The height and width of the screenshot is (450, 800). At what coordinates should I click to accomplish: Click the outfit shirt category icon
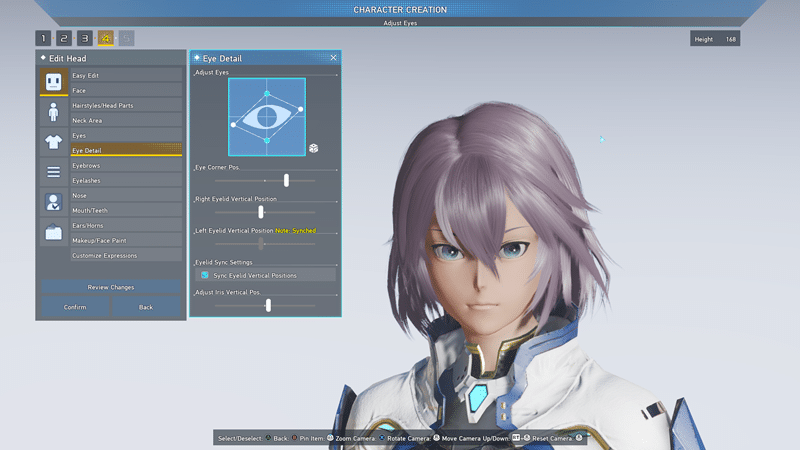click(53, 142)
